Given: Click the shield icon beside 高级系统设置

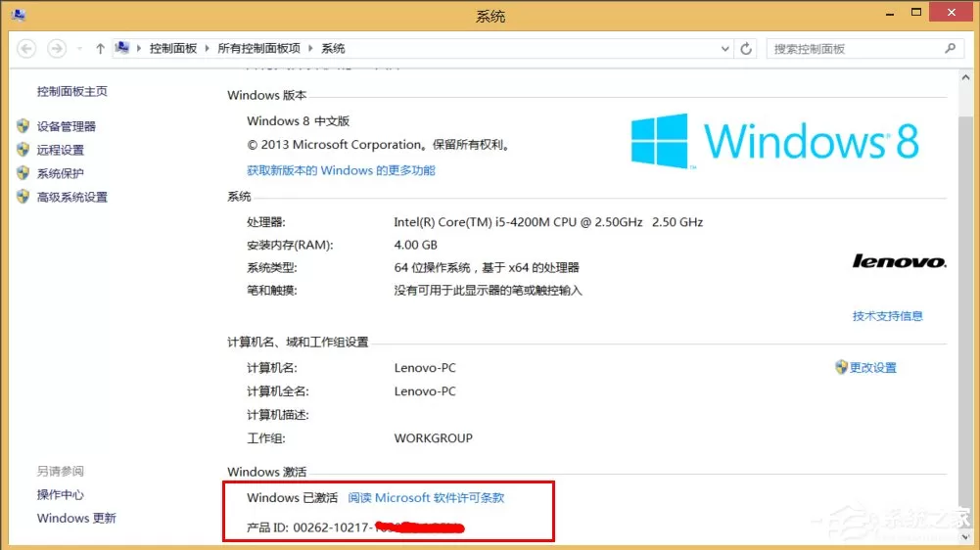Looking at the screenshot, I should [x=23, y=197].
